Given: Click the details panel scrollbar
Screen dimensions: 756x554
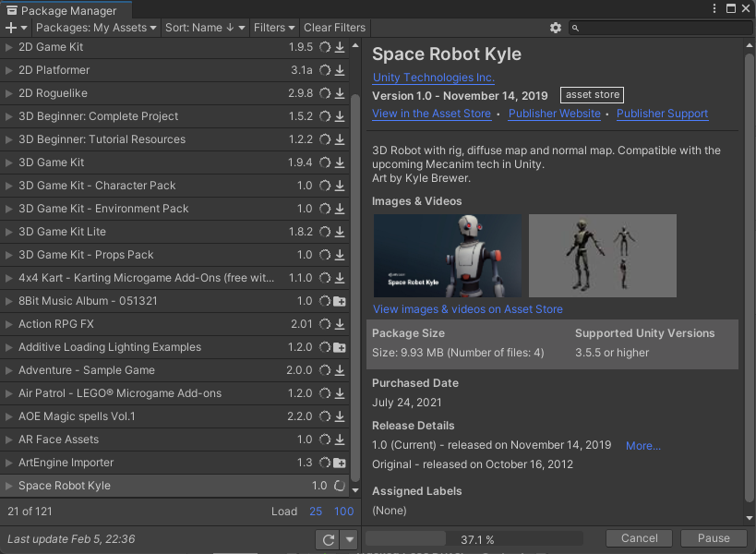Looking at the screenshot, I should [750, 277].
